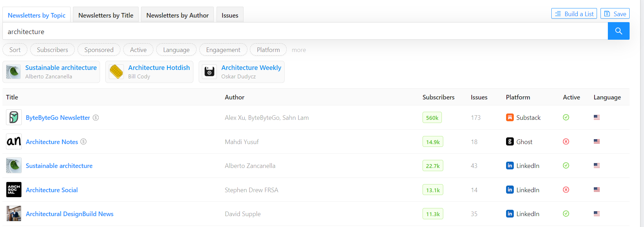This screenshot has height=227, width=644.
Task: Click the Substack platform icon
Action: [x=510, y=117]
